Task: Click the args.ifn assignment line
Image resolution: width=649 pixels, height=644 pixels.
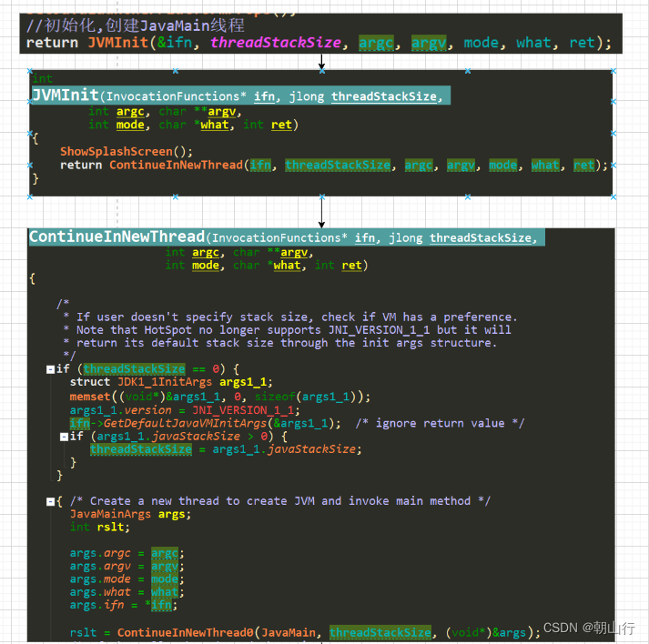Action: (124, 606)
